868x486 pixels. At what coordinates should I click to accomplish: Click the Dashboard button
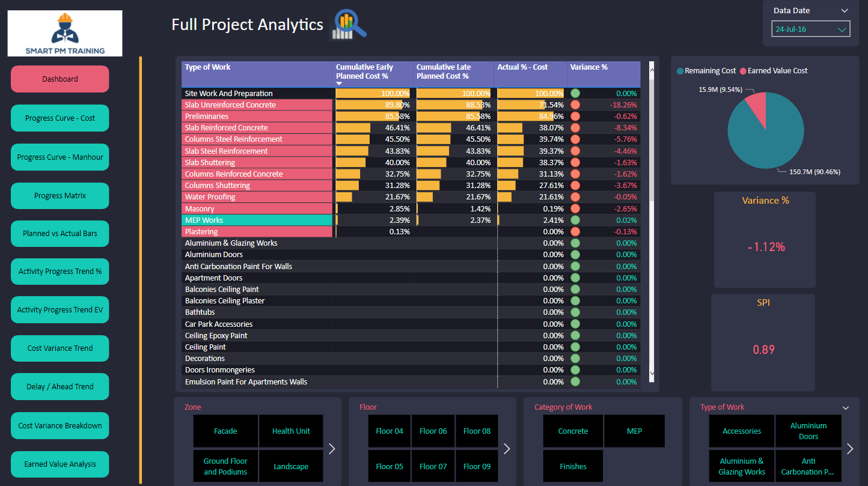pyautogui.click(x=60, y=79)
